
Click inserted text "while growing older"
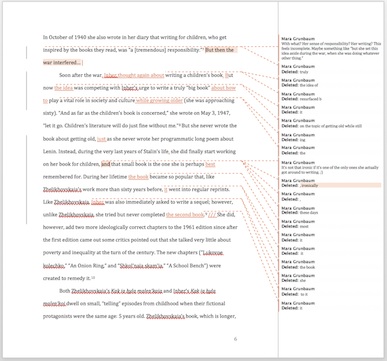tap(159, 101)
